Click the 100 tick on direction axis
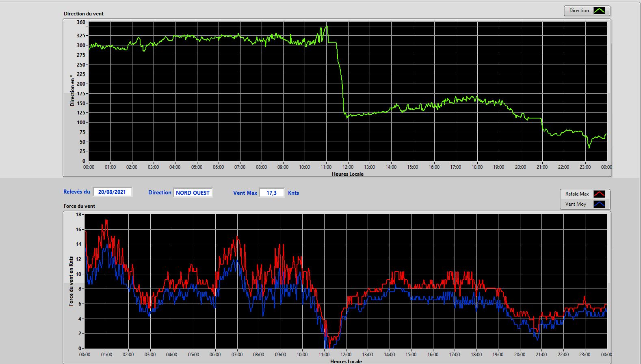This screenshot has width=641, height=364. (x=81, y=122)
